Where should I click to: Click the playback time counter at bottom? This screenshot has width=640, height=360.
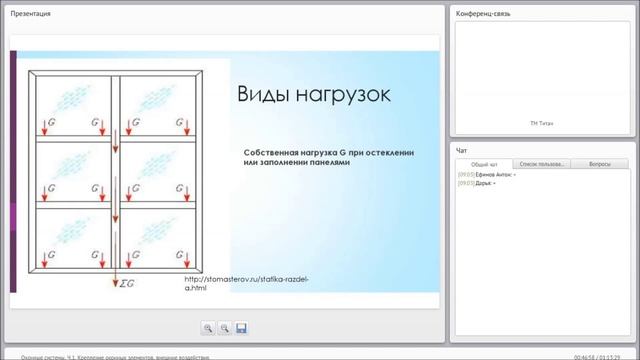tap(597, 357)
